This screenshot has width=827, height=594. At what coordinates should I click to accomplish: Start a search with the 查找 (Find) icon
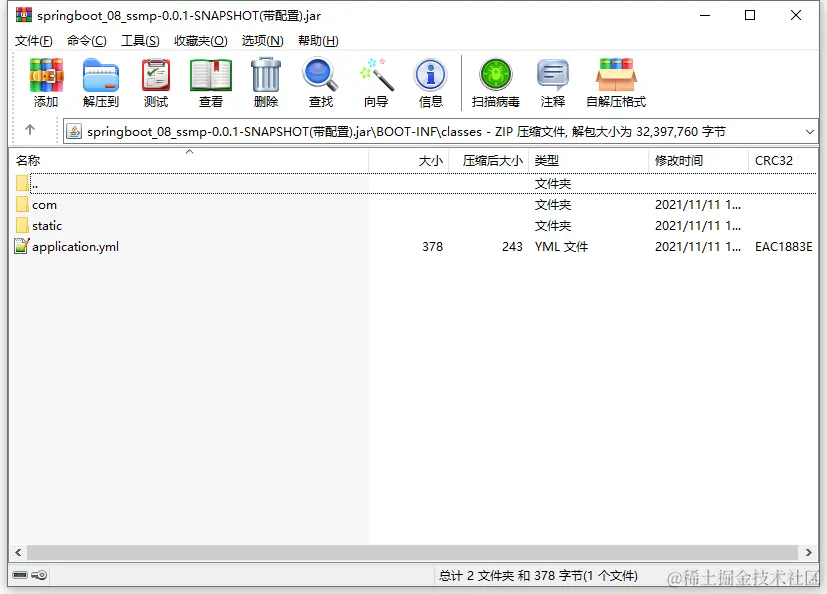pyautogui.click(x=320, y=82)
